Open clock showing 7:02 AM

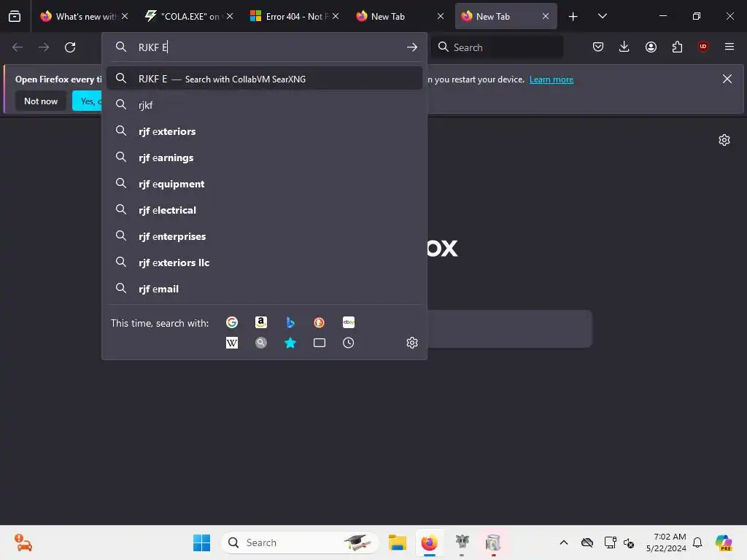click(666, 542)
